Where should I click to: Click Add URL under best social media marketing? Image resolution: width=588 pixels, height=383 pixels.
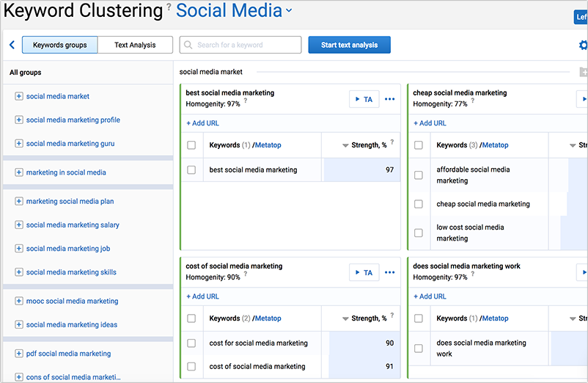pyautogui.click(x=202, y=123)
